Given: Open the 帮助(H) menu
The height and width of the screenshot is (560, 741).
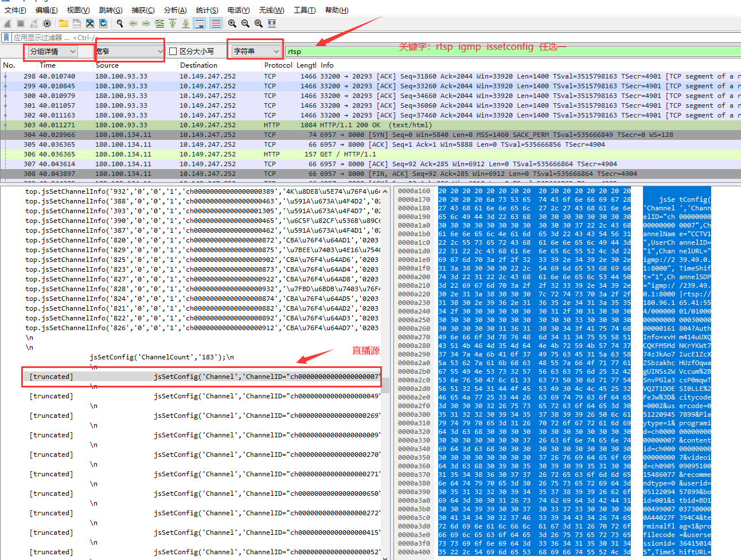Looking at the screenshot, I should [337, 10].
